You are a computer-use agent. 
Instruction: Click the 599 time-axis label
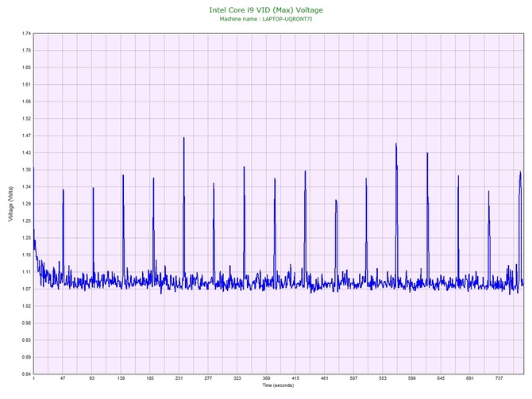coord(412,378)
